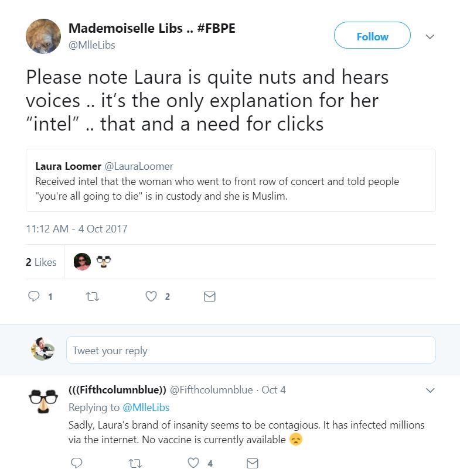Image resolution: width=460 pixels, height=476 pixels.
Task: Follow Mademoiselle Libs account
Action: click(372, 36)
